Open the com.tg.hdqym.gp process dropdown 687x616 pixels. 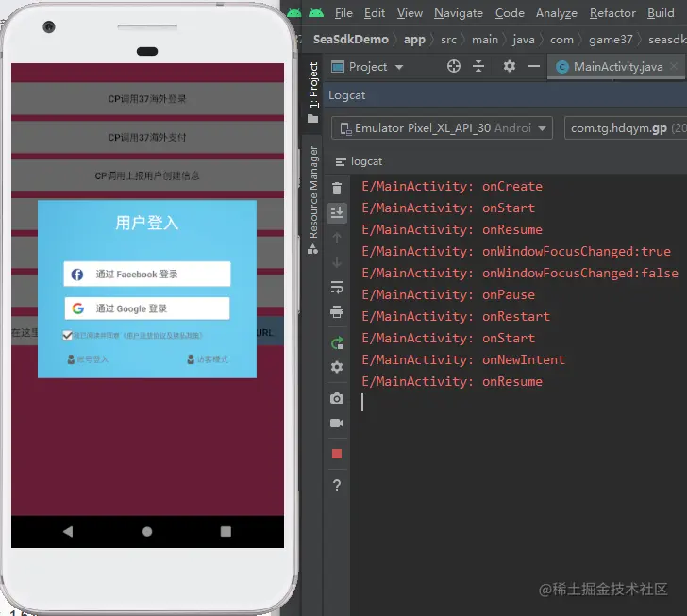[x=626, y=128]
